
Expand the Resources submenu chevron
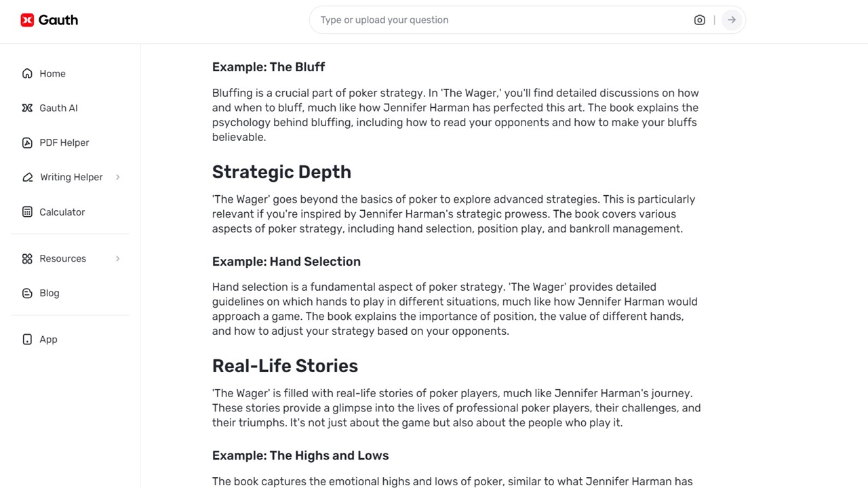(x=117, y=259)
